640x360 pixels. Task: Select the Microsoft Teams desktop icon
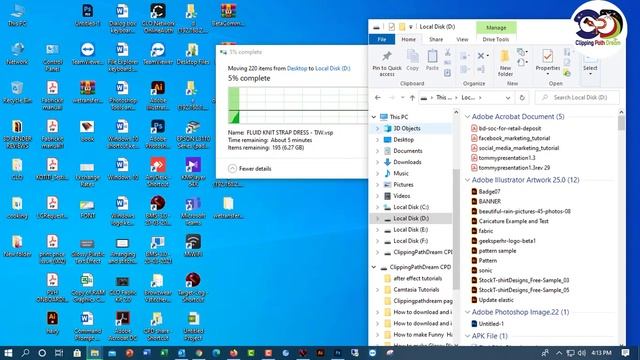click(x=193, y=211)
